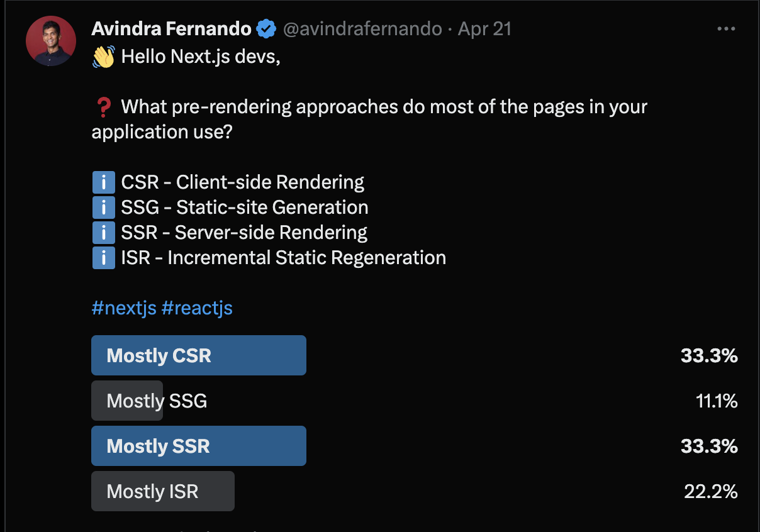The height and width of the screenshot is (532, 760).
Task: Select the Mostly CSR poll option
Action: coord(199,355)
